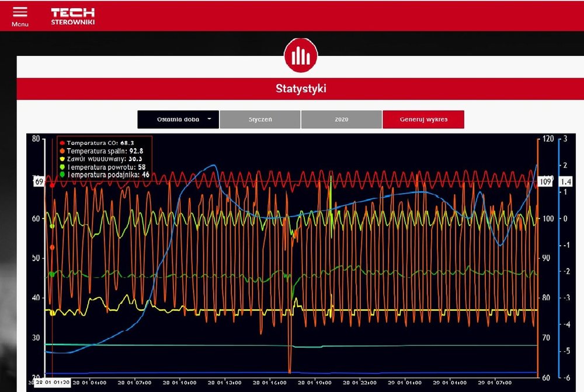This screenshot has width=584, height=392.
Task: Click the Menu label under hamburger
Action: [x=19, y=24]
